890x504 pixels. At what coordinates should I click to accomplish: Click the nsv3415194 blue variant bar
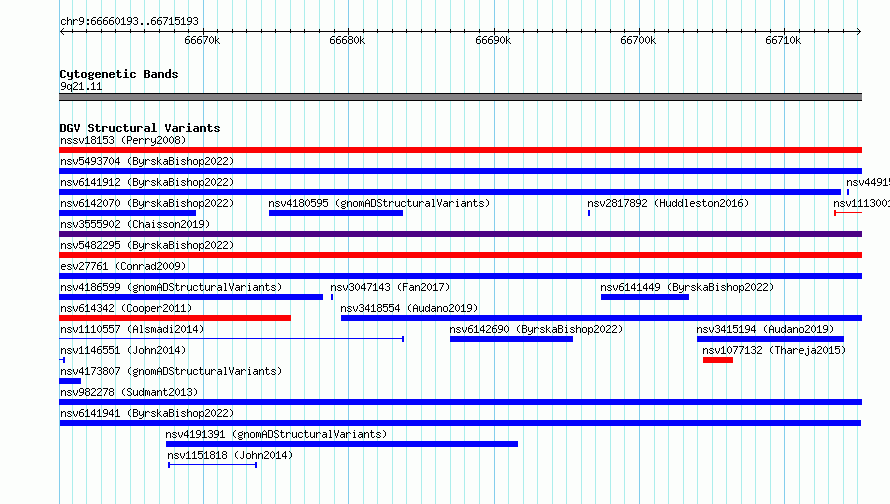[x=770, y=339]
